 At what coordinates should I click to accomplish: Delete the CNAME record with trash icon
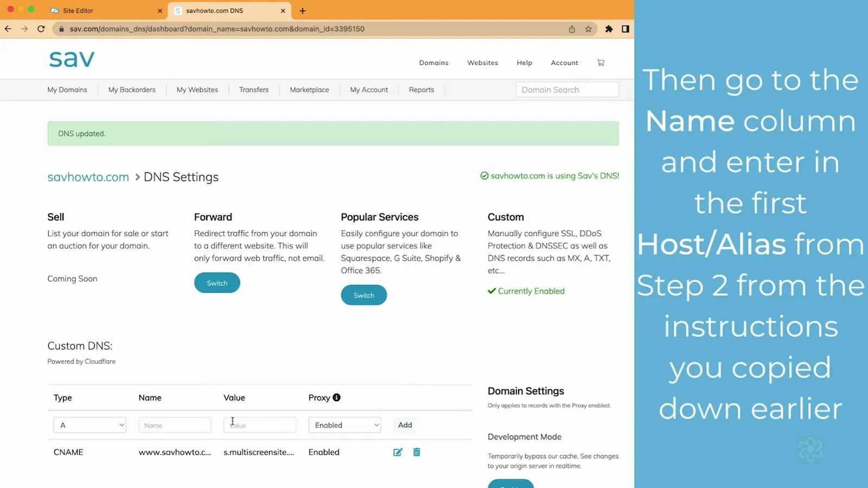coord(417,452)
